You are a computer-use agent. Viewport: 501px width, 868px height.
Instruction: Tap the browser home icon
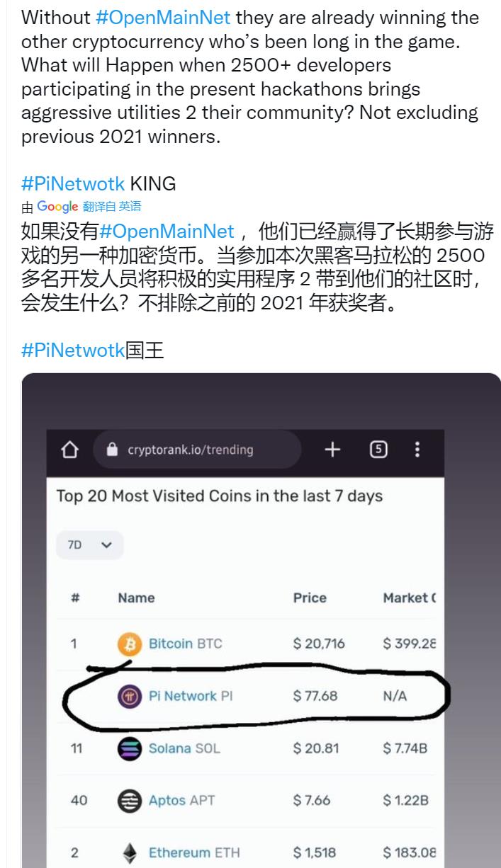click(71, 450)
